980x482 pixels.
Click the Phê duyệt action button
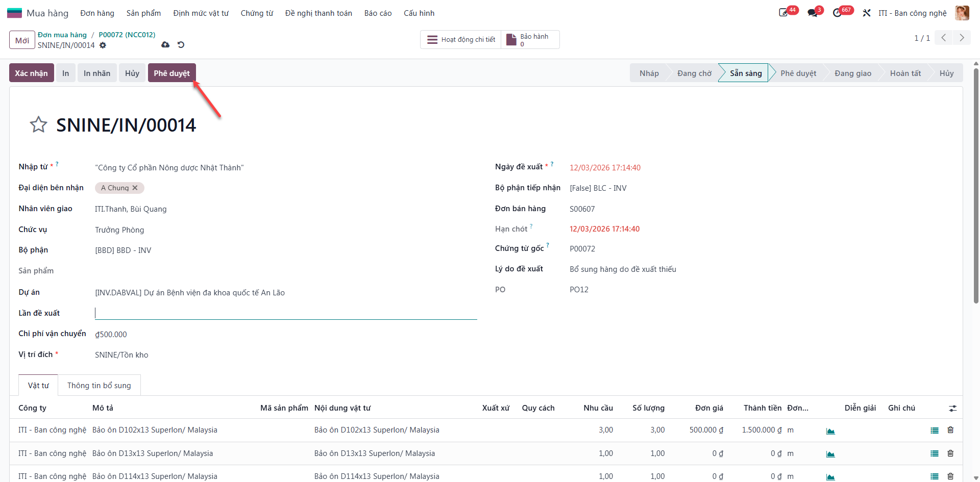[171, 73]
